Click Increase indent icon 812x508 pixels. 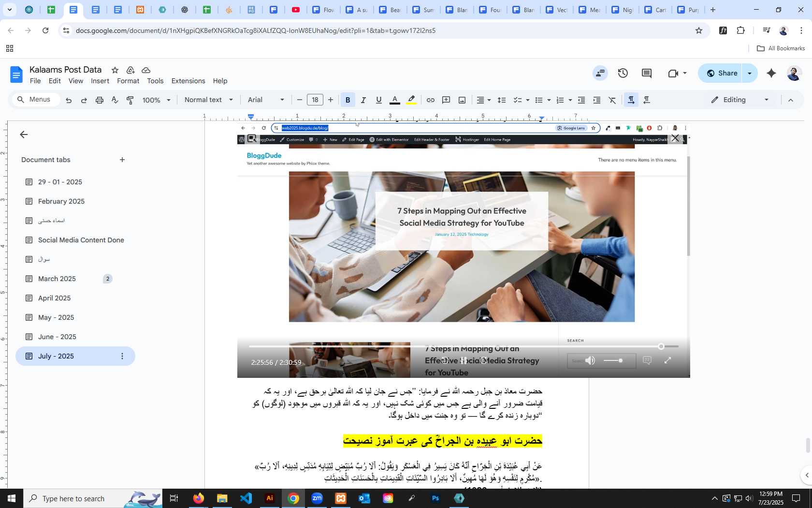(597, 100)
